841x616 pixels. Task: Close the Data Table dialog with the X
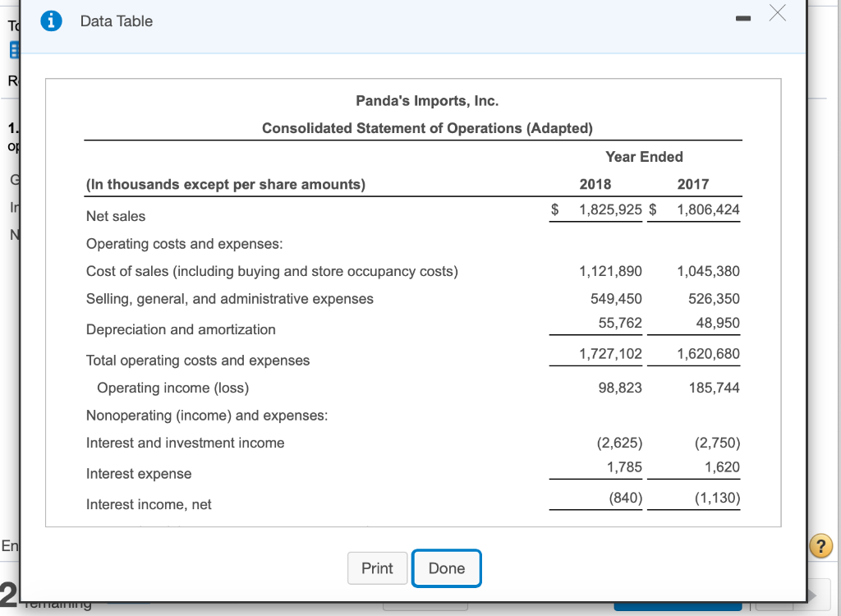777,13
